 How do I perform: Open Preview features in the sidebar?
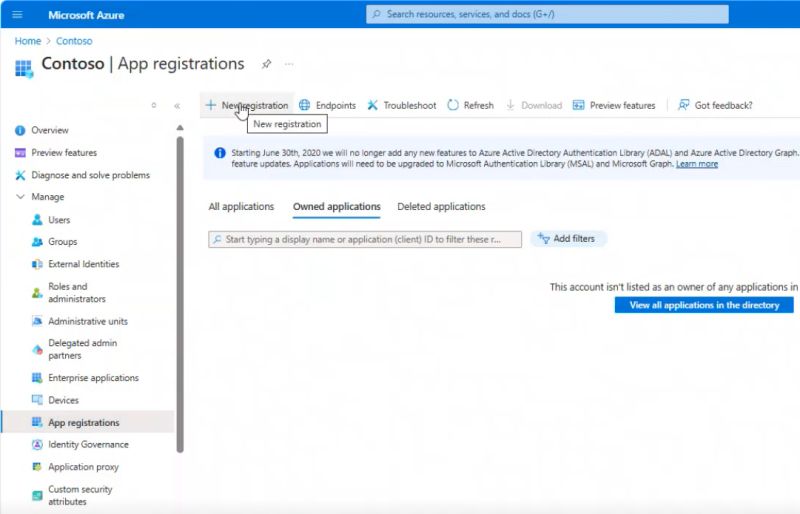tap(64, 153)
